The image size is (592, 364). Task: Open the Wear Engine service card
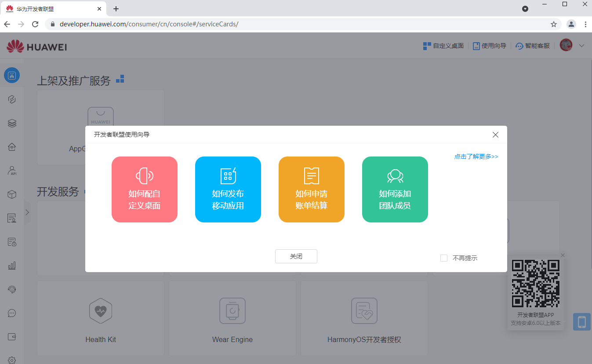(232, 318)
